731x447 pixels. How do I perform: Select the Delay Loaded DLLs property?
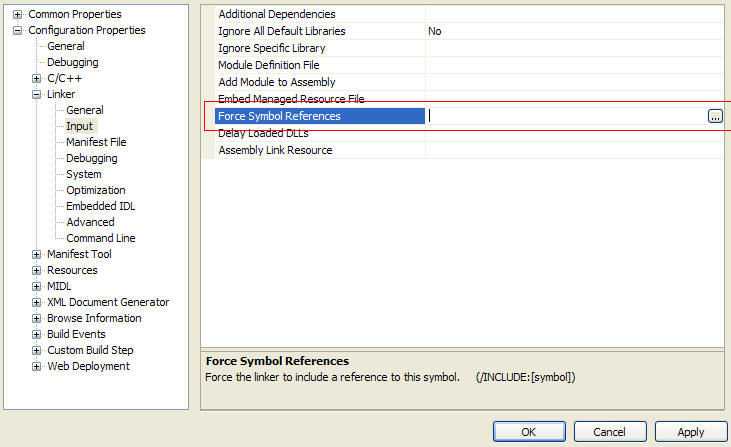tap(263, 133)
